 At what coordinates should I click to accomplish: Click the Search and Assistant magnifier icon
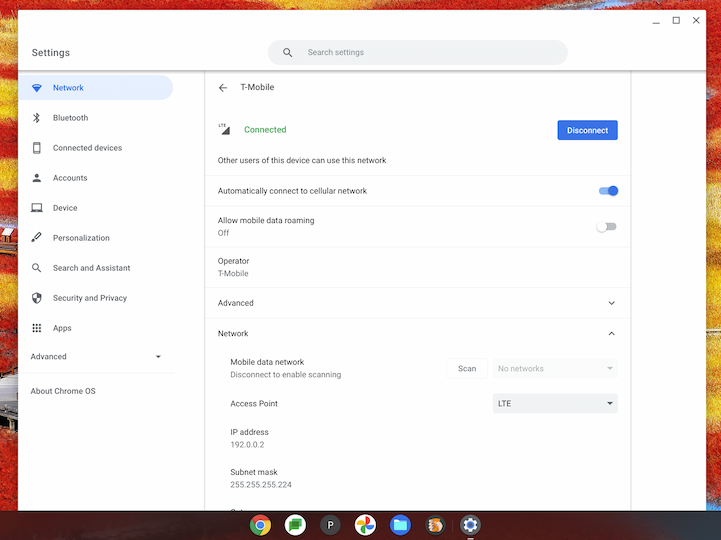pos(36,268)
